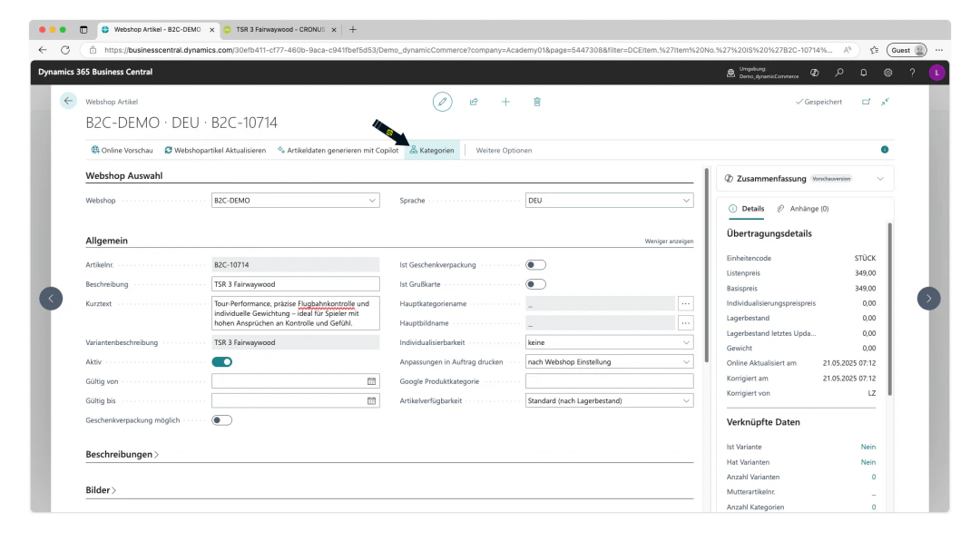980x552 pixels.
Task: Click Nein value for Hat Varianten
Action: (x=868, y=462)
